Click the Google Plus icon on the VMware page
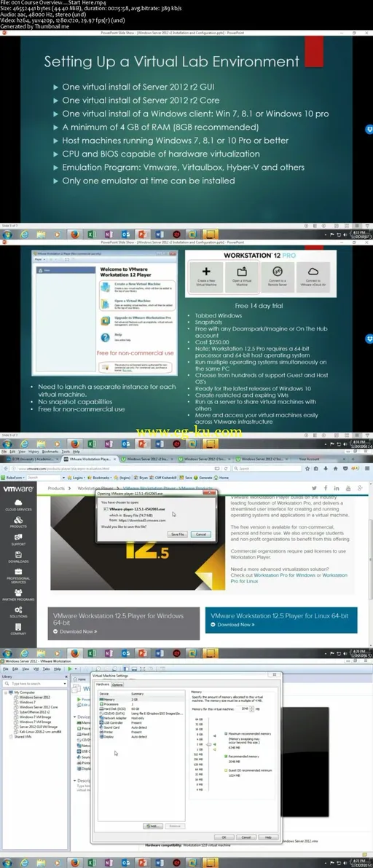Screen dimensions: 373x868 pos(360,488)
